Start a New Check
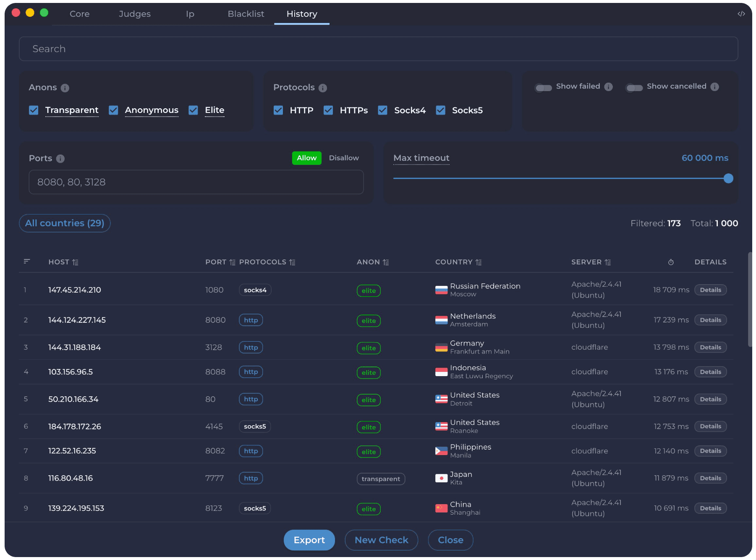 (x=382, y=540)
